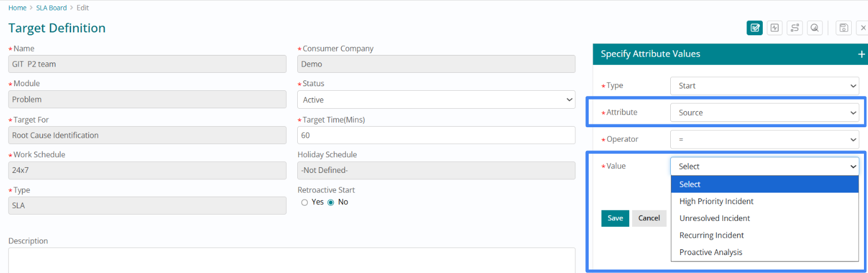Click the X icon in top toolbar
Image resolution: width=868 pixels, height=273 pixels.
pos(863,28)
